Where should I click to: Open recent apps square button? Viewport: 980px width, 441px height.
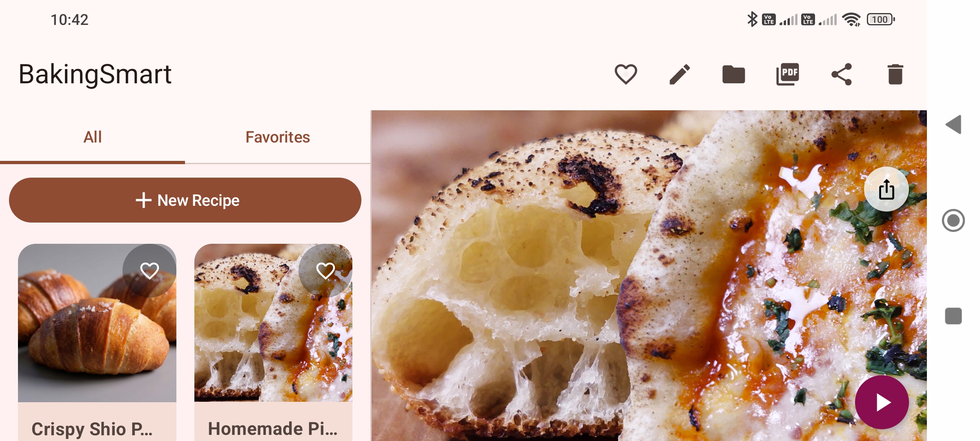coord(953,316)
